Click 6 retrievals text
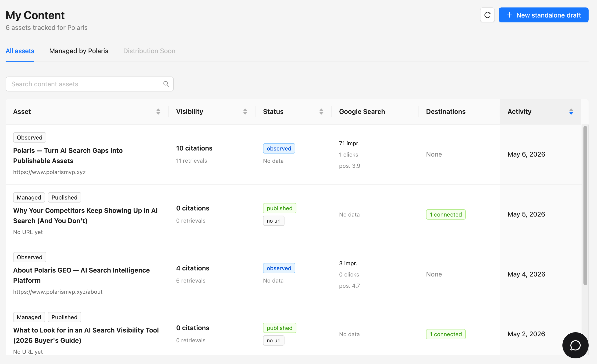The height and width of the screenshot is (364, 597). 191,280
